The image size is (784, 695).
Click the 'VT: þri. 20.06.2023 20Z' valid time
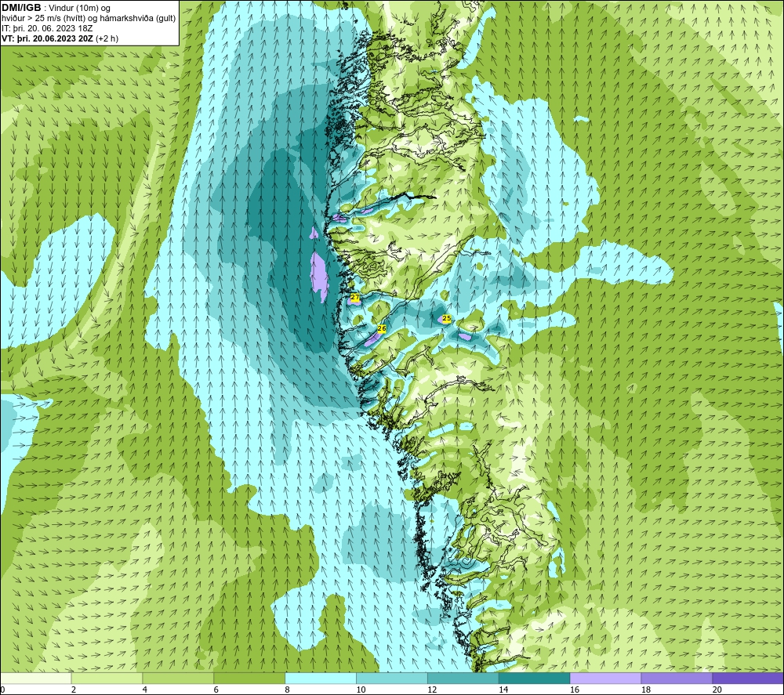(x=47, y=38)
